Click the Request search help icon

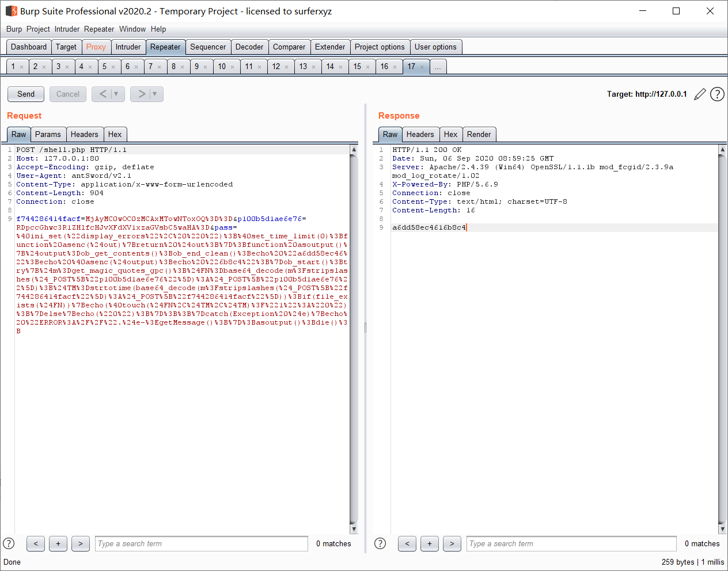click(9, 543)
